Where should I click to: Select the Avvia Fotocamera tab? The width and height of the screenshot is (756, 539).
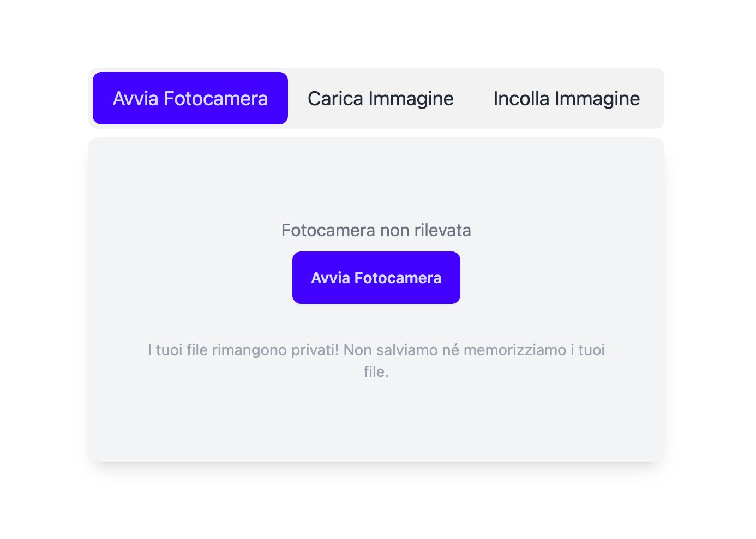pyautogui.click(x=190, y=98)
